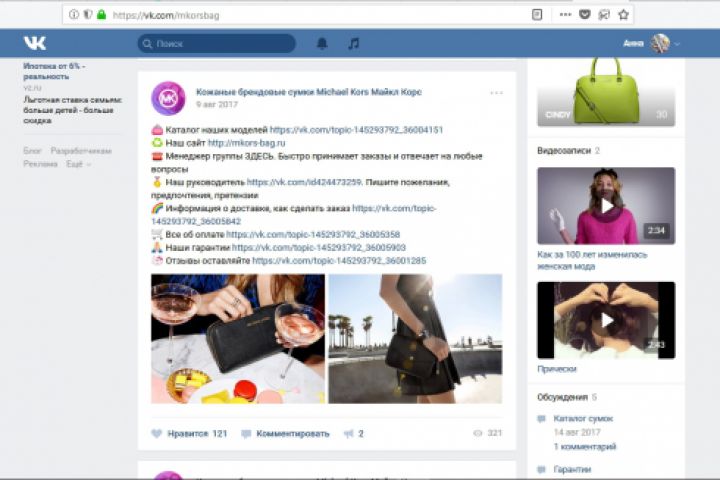The image size is (720, 480).
Task: Share the post with the megaphone icon
Action: click(349, 434)
